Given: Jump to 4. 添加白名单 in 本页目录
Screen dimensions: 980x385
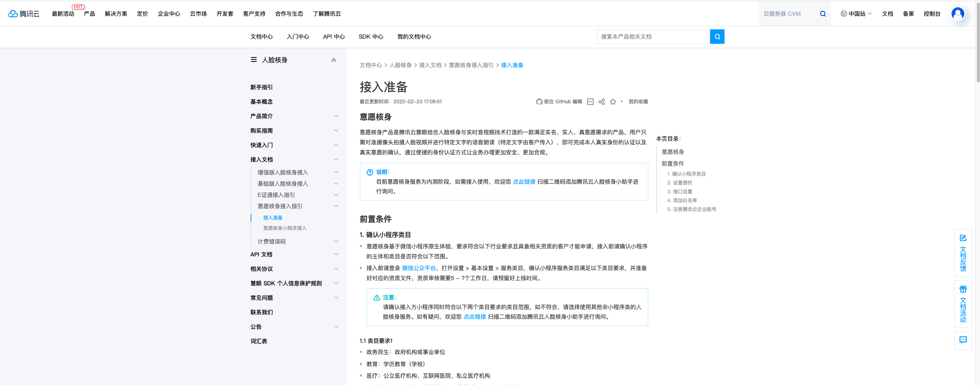Looking at the screenshot, I should [682, 201].
